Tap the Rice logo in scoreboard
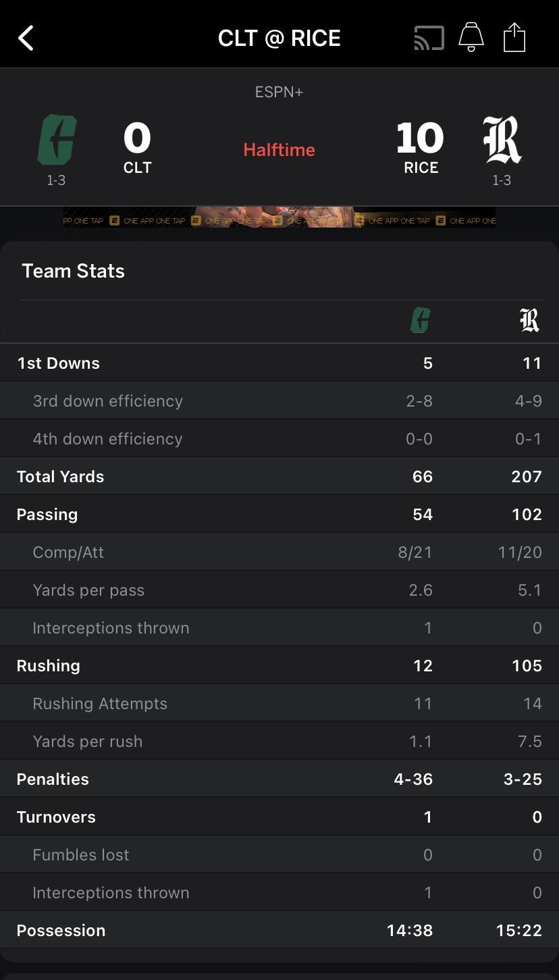 pos(502,140)
